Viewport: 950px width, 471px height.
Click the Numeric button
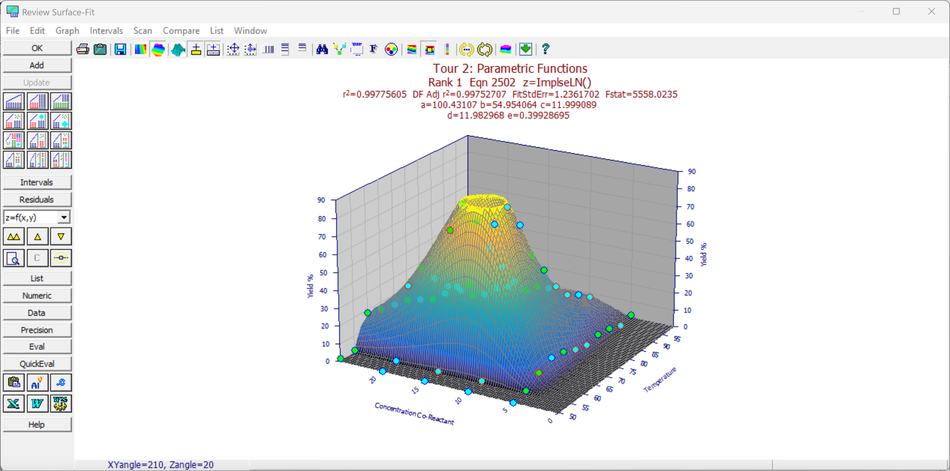(x=37, y=296)
